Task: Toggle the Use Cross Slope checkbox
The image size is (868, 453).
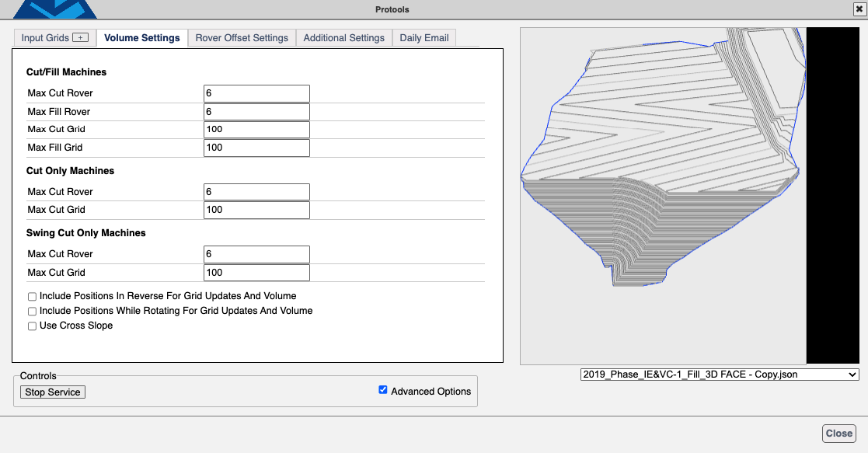Action: [x=32, y=326]
